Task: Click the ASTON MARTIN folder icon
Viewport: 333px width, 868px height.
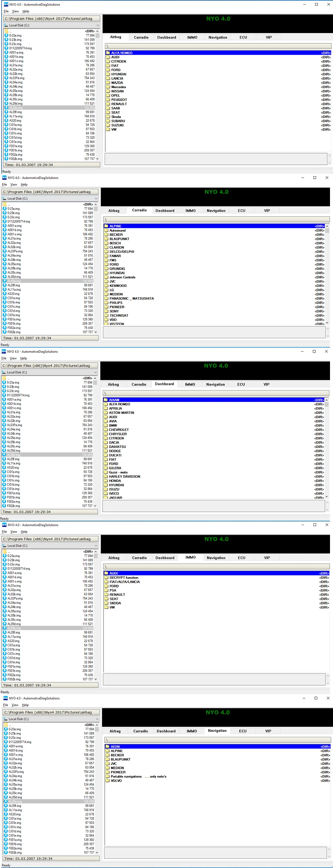Action: (106, 413)
